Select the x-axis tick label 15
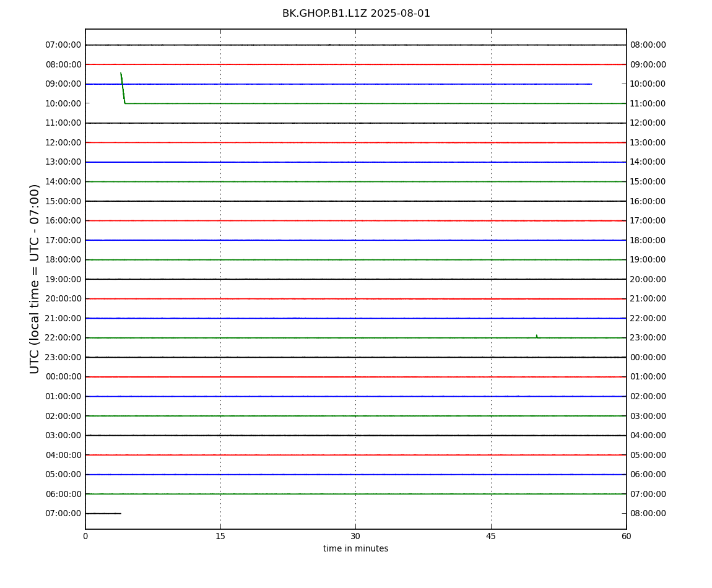Screen dimensions: 712x588 [x=220, y=536]
